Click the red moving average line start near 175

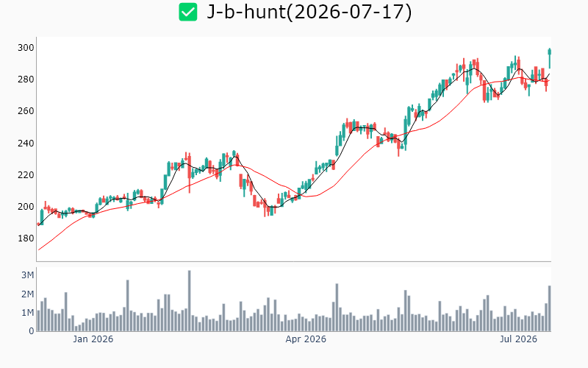tap(39, 250)
